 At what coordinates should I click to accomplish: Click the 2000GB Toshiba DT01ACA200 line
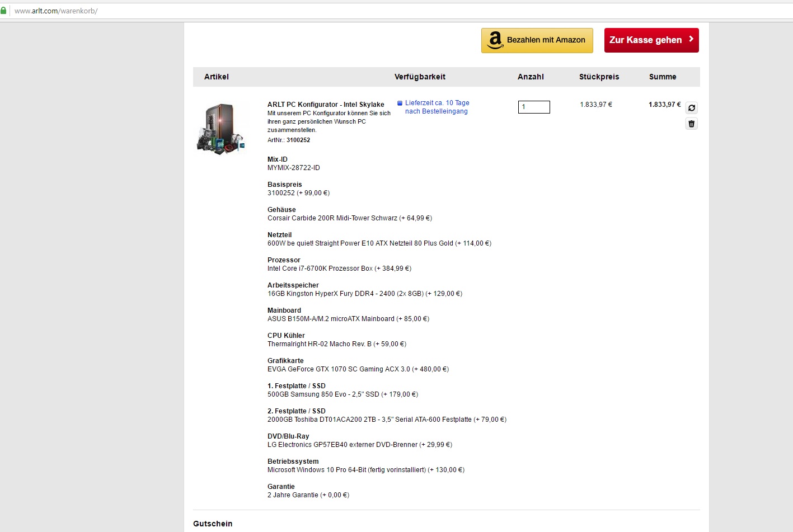387,420
